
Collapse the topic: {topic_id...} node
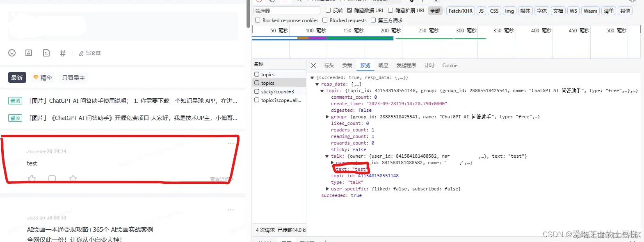(322, 90)
